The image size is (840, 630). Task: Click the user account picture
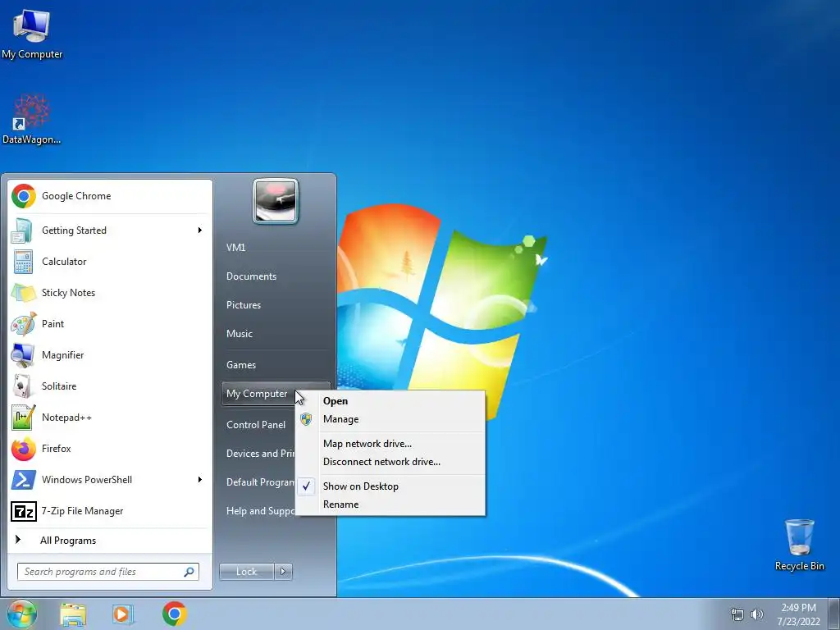pyautogui.click(x=276, y=201)
